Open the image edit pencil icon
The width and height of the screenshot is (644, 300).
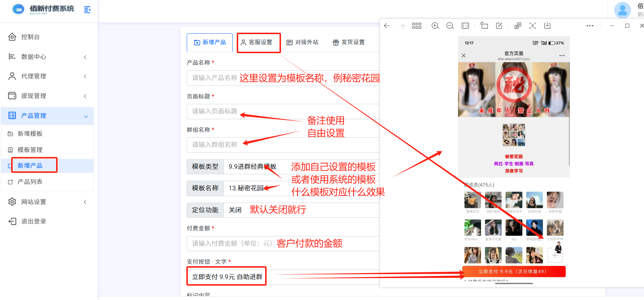click(499, 26)
